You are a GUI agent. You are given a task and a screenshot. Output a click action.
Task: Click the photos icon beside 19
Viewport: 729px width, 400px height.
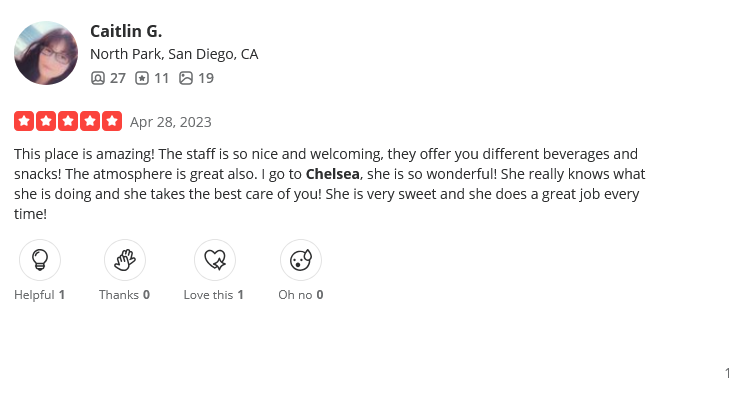185,78
